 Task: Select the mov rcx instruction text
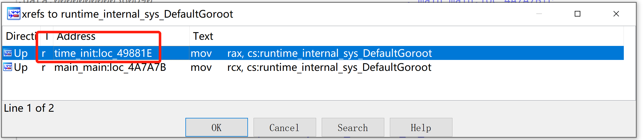(311, 67)
